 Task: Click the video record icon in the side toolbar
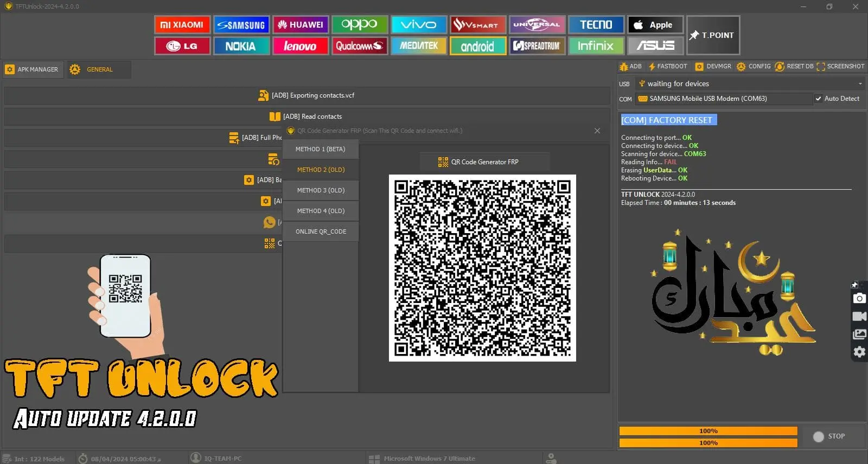coord(859,316)
